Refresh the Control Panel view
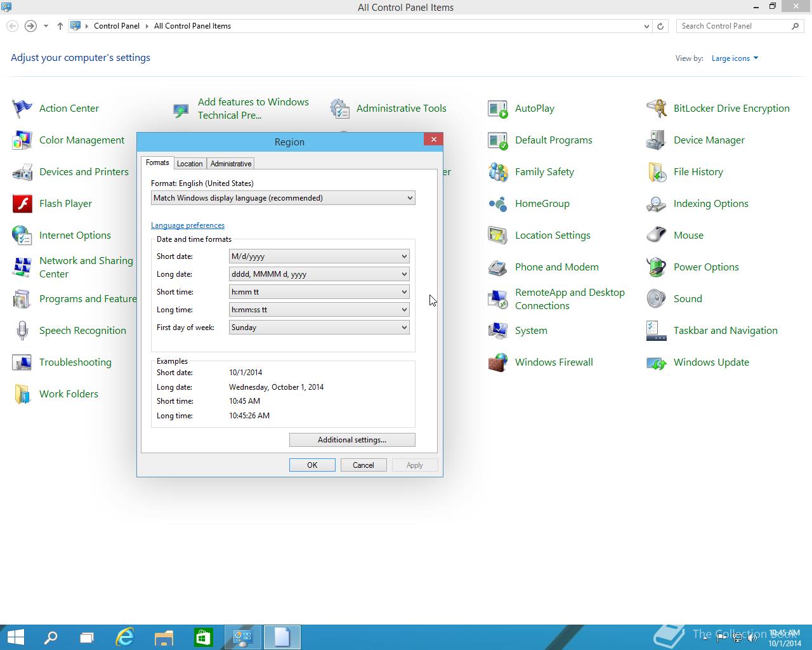The image size is (812, 650). 660,26
